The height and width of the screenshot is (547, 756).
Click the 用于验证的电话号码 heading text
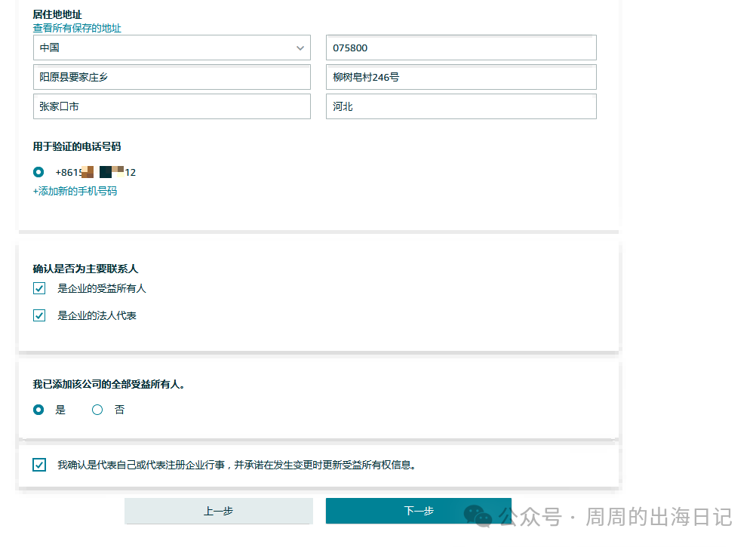[x=77, y=146]
